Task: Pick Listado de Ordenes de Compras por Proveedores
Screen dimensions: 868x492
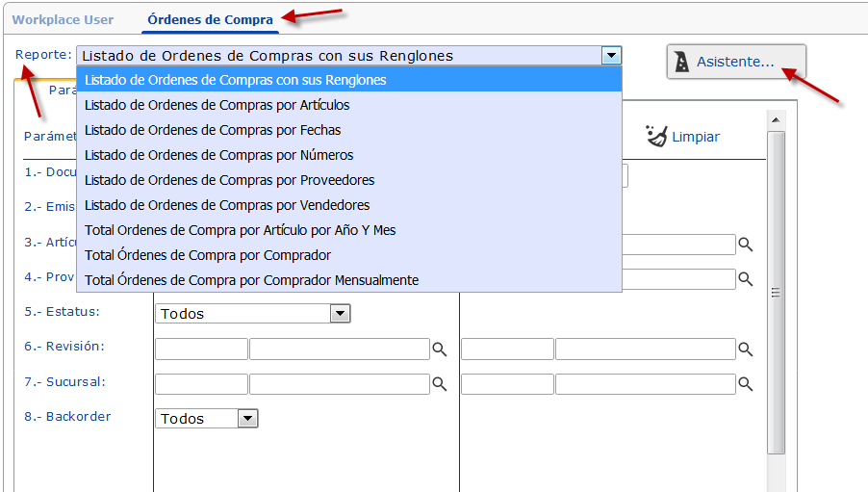Action: pos(229,180)
